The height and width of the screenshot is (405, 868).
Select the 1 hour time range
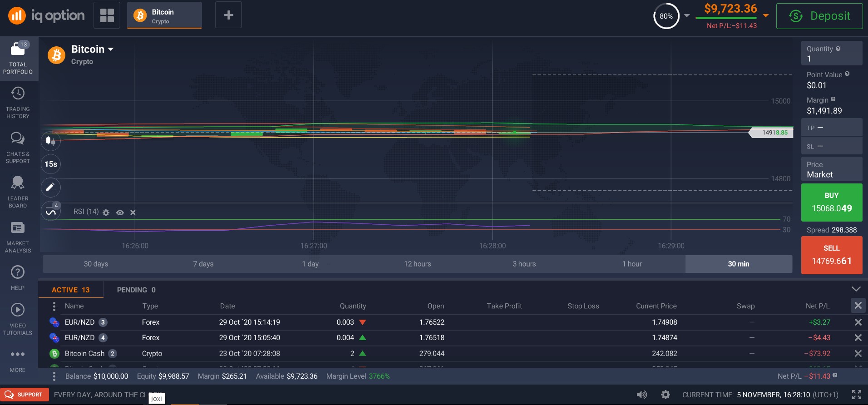(631, 264)
